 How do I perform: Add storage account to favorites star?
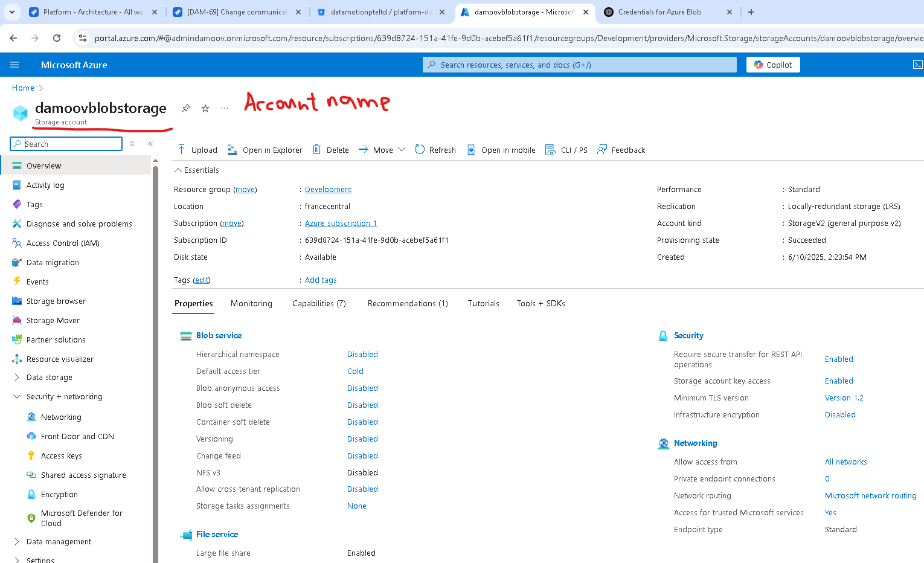(205, 108)
